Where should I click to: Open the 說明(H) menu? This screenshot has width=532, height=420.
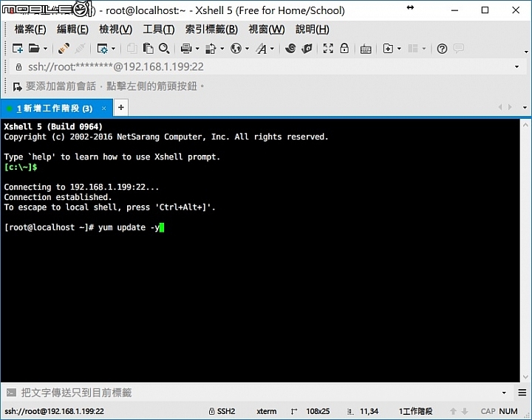312,29
